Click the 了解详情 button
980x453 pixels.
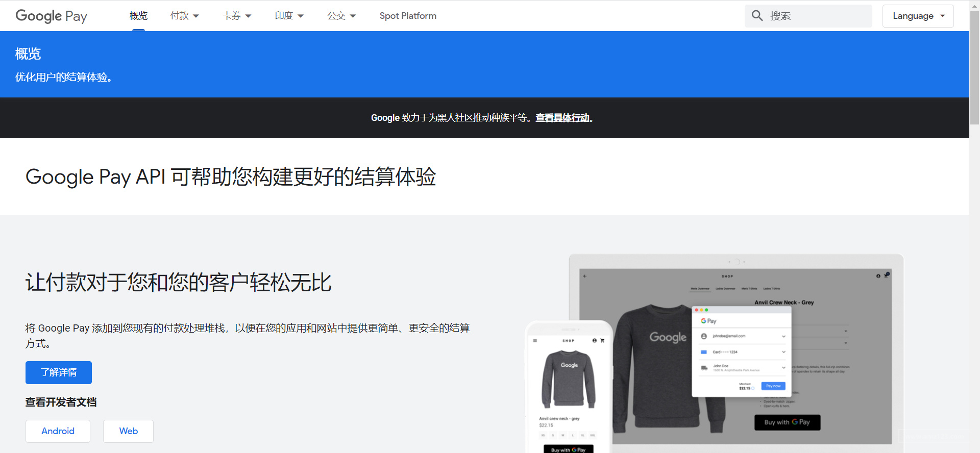point(59,372)
